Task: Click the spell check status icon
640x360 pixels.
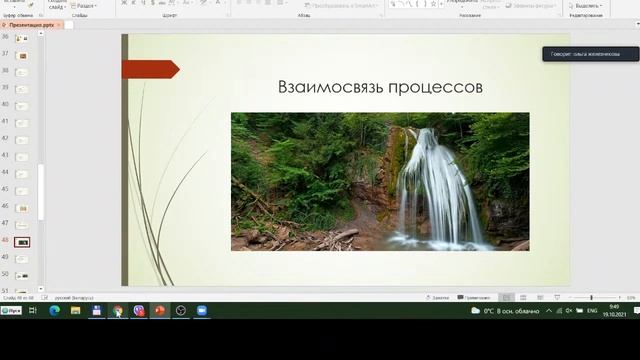Action: point(44,298)
